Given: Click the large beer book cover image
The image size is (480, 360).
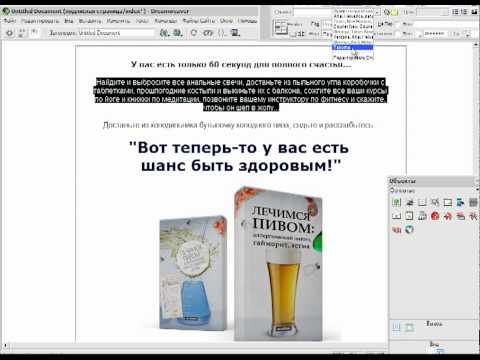Looking at the screenshot, I should click(278, 263).
